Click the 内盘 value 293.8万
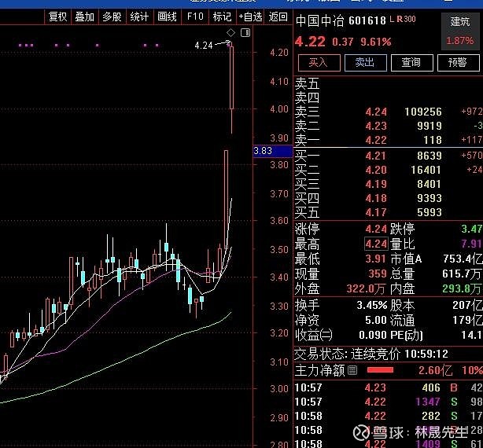The height and width of the screenshot is (448, 483). [x=463, y=289]
